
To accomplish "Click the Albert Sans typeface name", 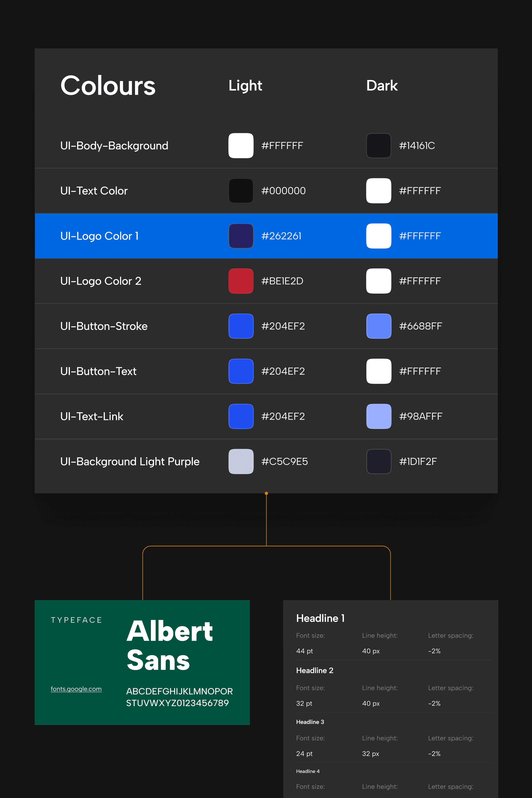I will [x=169, y=645].
